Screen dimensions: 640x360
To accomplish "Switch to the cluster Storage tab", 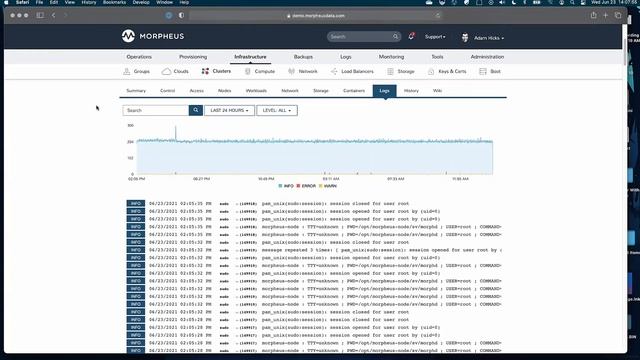I will pyautogui.click(x=320, y=91).
